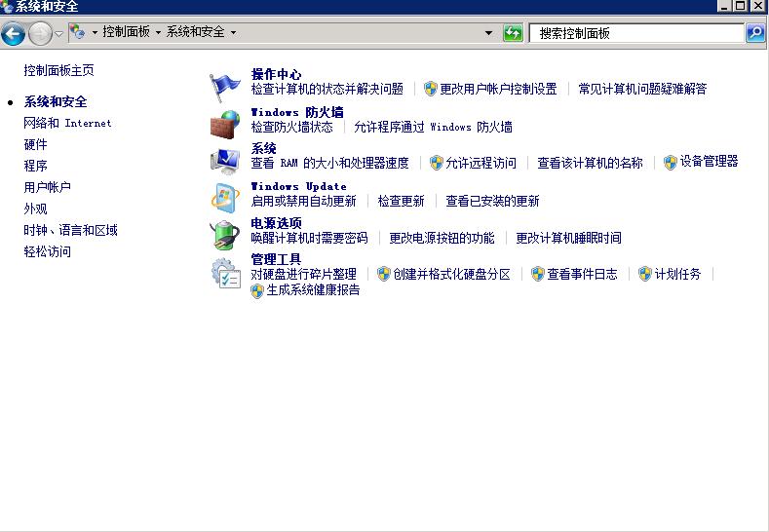Open the 管理工具 heading link
The height and width of the screenshot is (532, 769).
(x=276, y=259)
